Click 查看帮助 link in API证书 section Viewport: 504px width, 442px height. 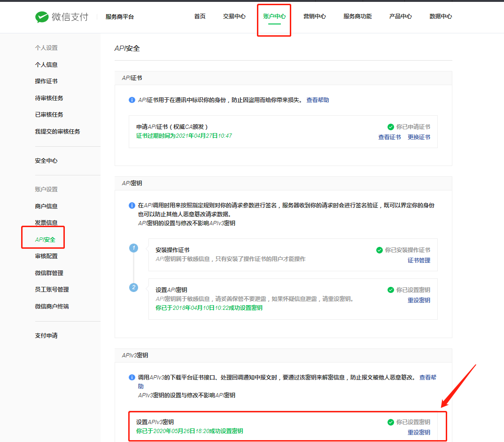click(x=318, y=100)
